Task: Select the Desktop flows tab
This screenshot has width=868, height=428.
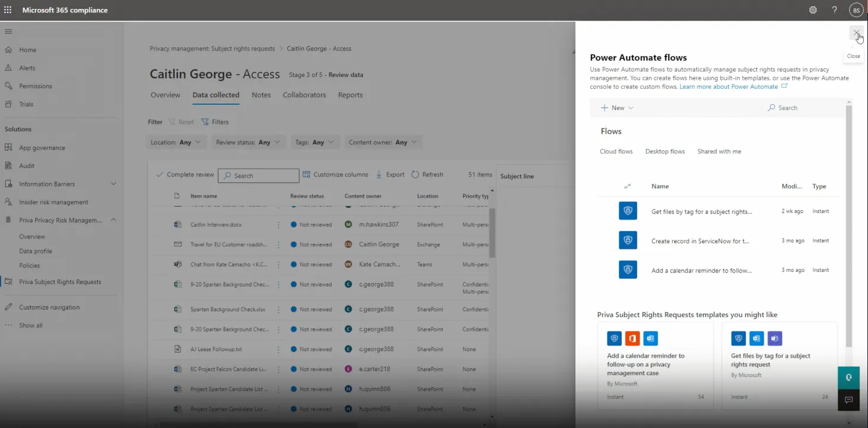Action: click(665, 152)
